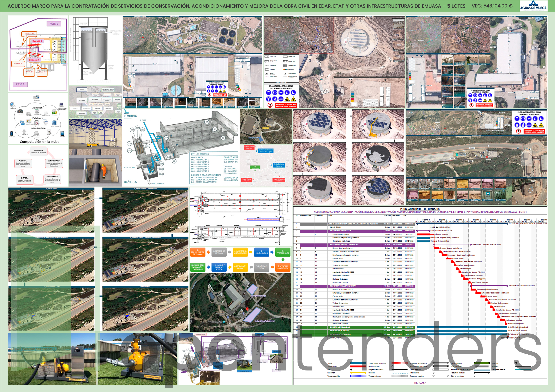The image size is (555, 392).
Task: Click the INICIO OBRA milestone diamond in the Gantt chart
Action: click(x=437, y=227)
